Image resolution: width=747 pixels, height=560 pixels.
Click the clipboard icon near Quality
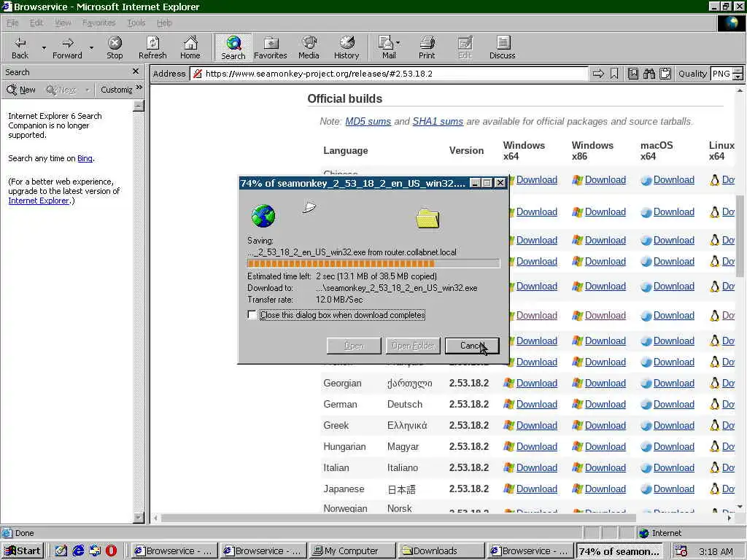(x=665, y=74)
